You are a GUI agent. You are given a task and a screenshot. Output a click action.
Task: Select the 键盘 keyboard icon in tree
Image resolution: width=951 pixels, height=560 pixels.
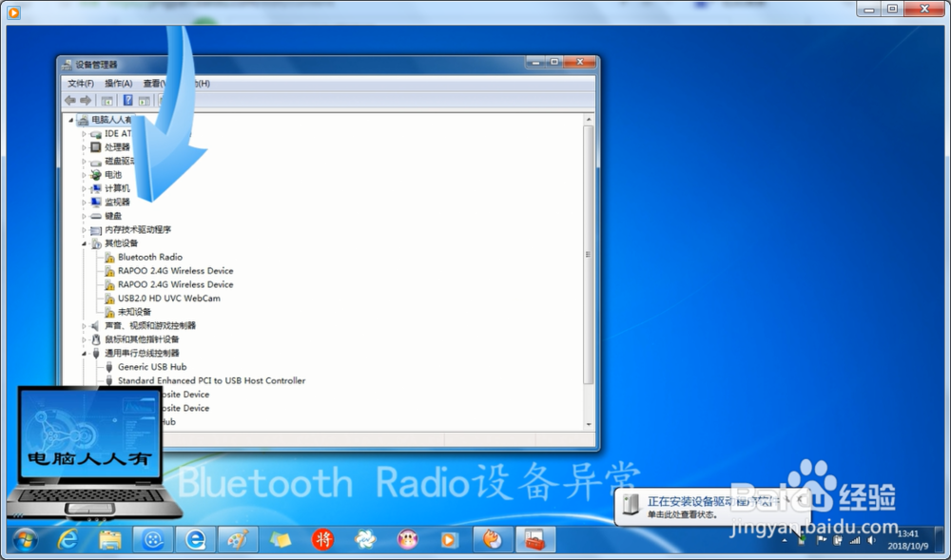point(96,216)
